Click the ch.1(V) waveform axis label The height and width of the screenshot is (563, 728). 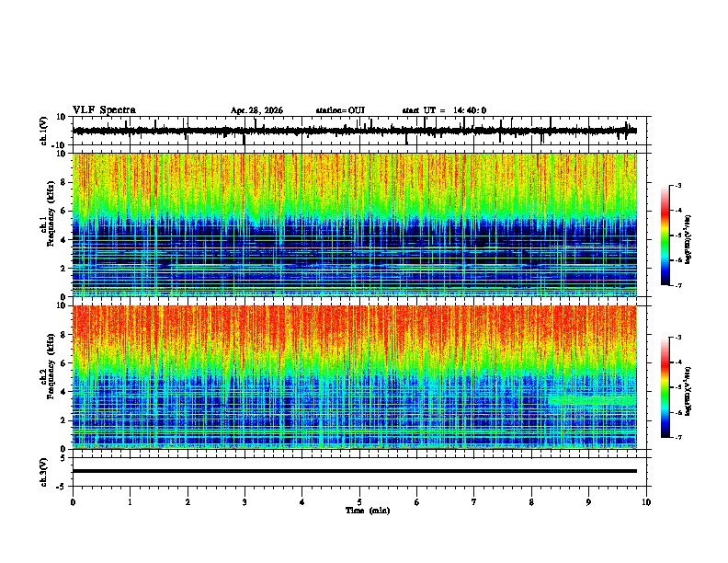pyautogui.click(x=44, y=131)
